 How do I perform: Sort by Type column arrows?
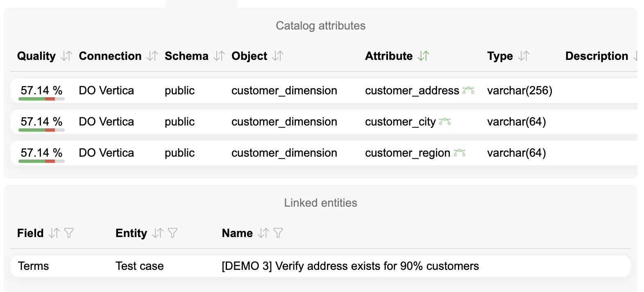[524, 56]
